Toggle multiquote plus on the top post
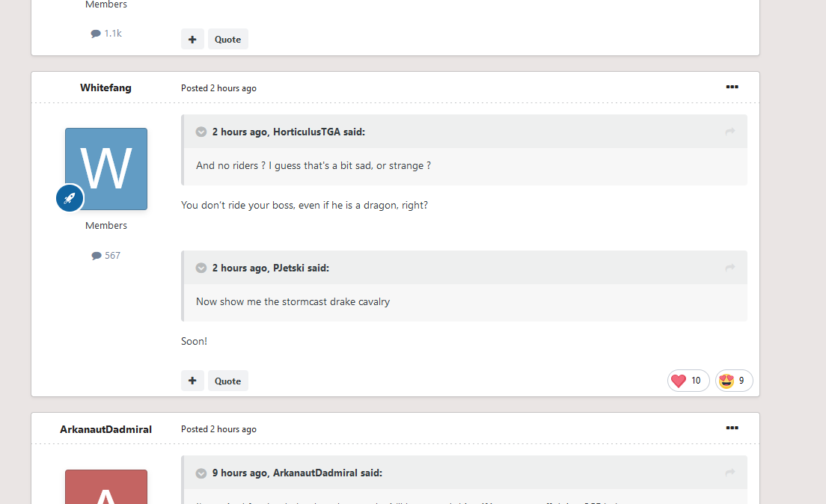826x504 pixels. coord(192,39)
